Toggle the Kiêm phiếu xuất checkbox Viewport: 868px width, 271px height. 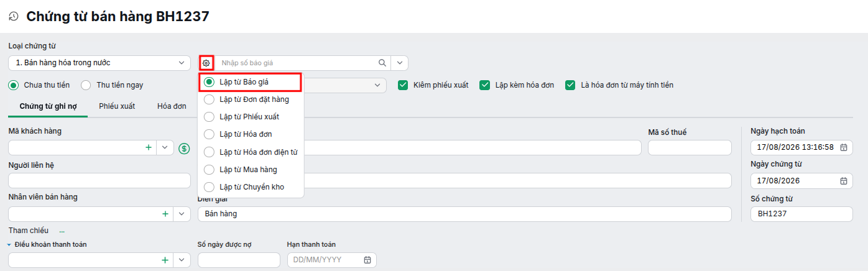(x=404, y=85)
